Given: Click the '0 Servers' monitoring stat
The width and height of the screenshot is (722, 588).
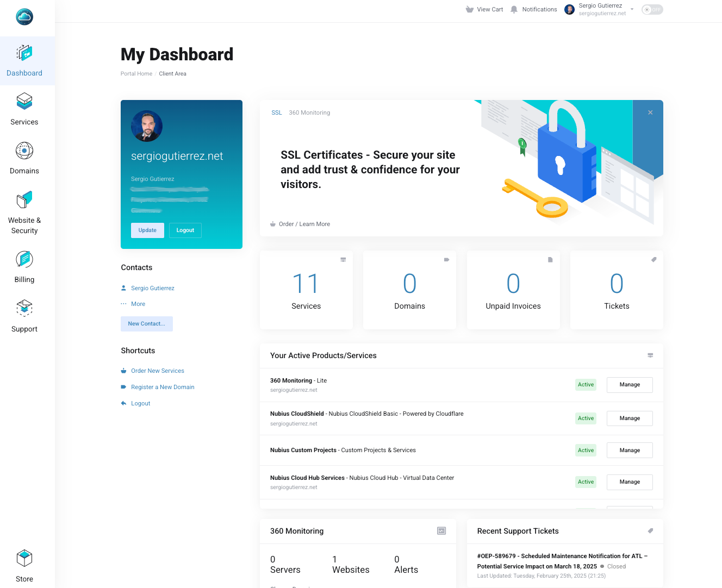Looking at the screenshot, I should 285,565.
